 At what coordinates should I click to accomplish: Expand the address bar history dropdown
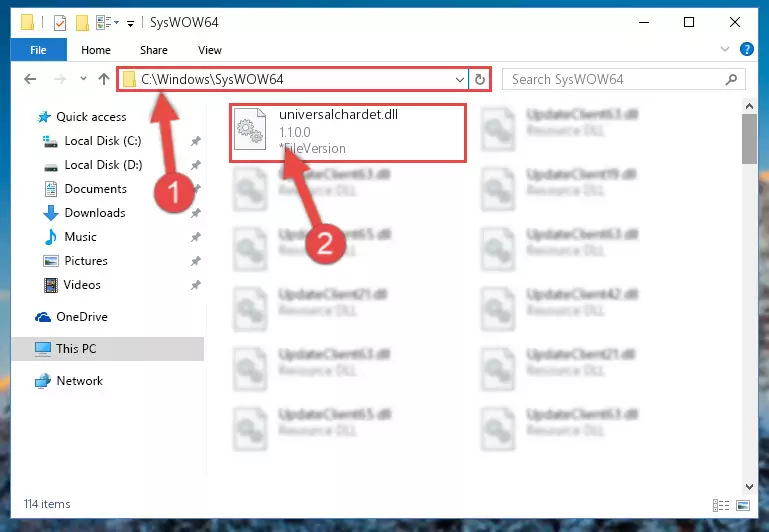tap(460, 79)
